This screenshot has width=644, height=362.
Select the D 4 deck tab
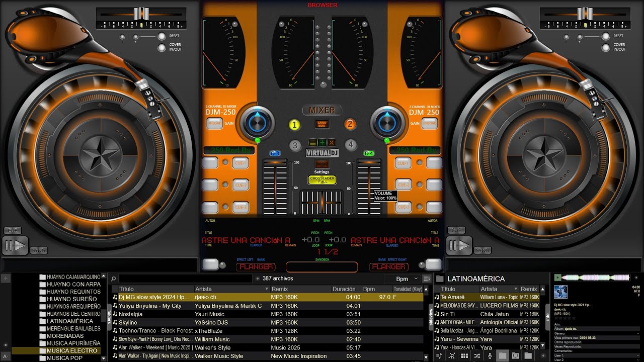[369, 153]
